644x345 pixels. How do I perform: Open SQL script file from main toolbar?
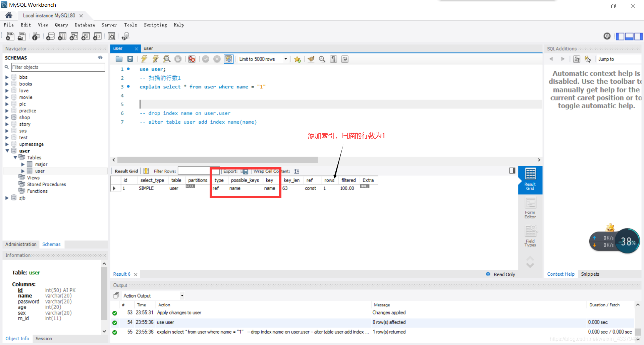[x=22, y=36]
